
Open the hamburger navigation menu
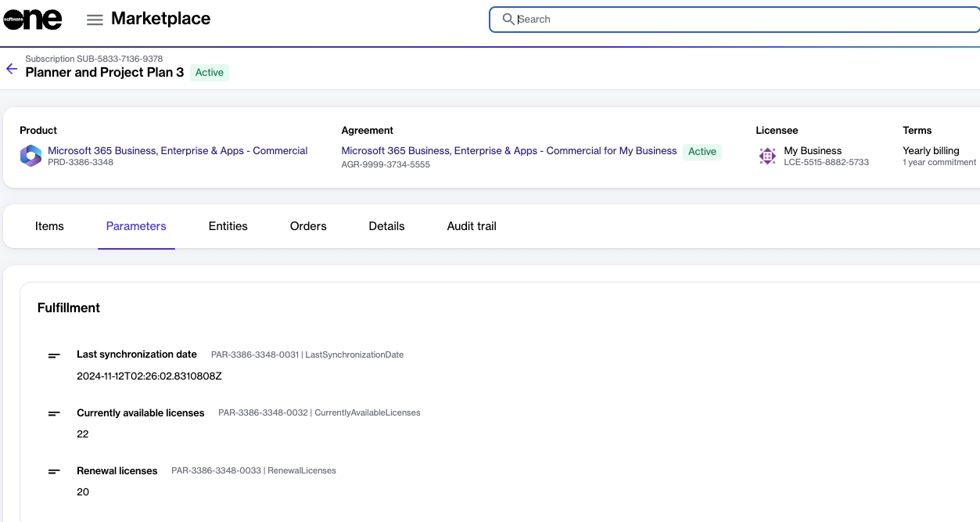click(95, 20)
